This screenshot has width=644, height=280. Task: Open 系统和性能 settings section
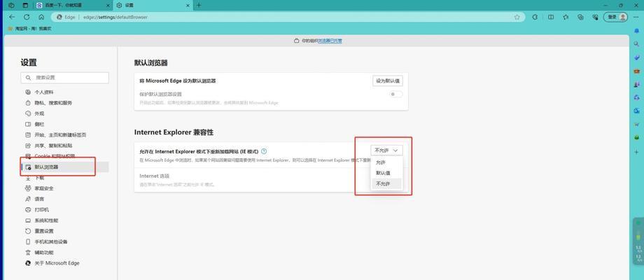(65, 220)
